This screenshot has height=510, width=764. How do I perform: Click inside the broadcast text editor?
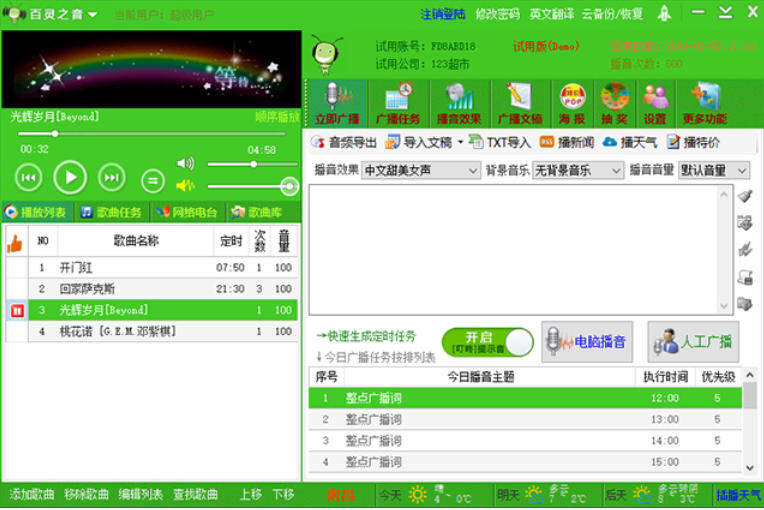[x=514, y=249]
